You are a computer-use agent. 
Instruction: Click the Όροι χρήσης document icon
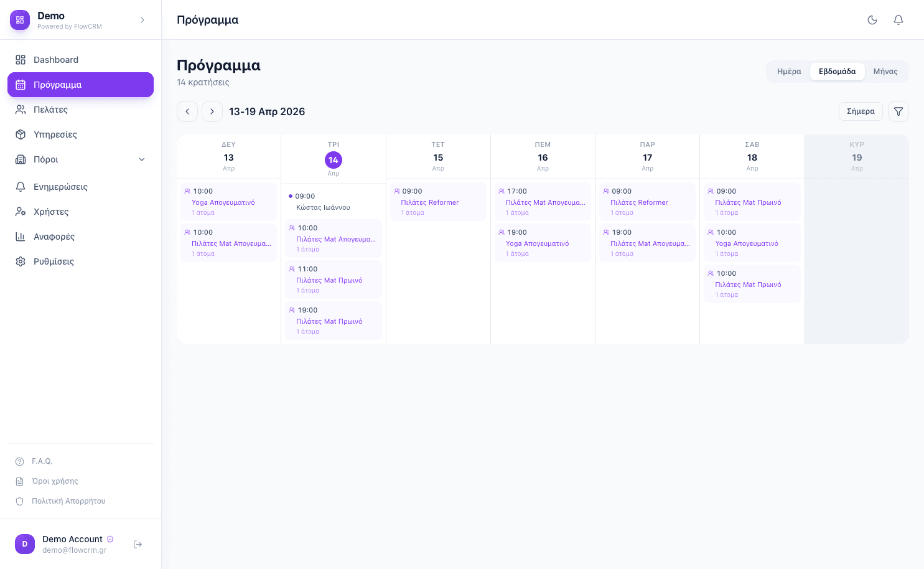tap(19, 481)
